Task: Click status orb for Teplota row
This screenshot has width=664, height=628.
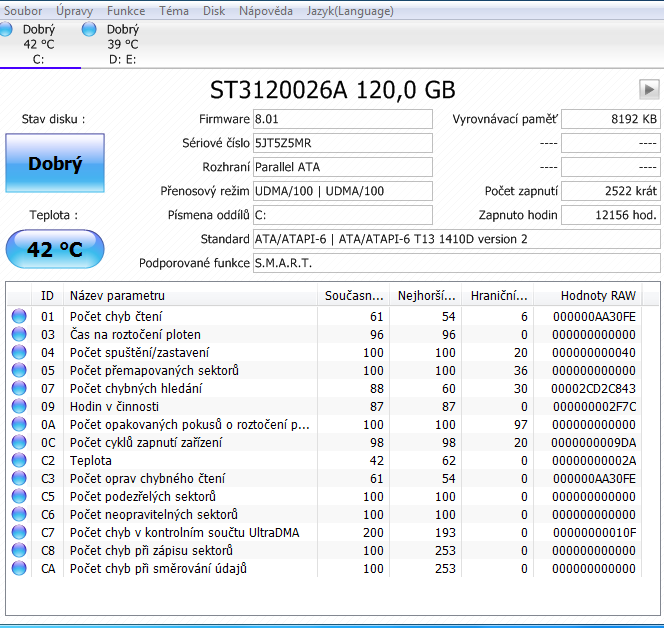Action: coord(19,461)
